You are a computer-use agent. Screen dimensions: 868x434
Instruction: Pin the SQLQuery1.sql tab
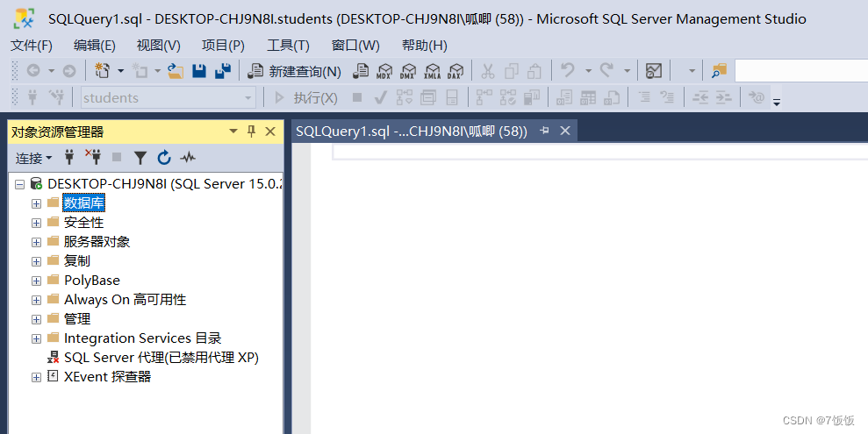(x=545, y=131)
